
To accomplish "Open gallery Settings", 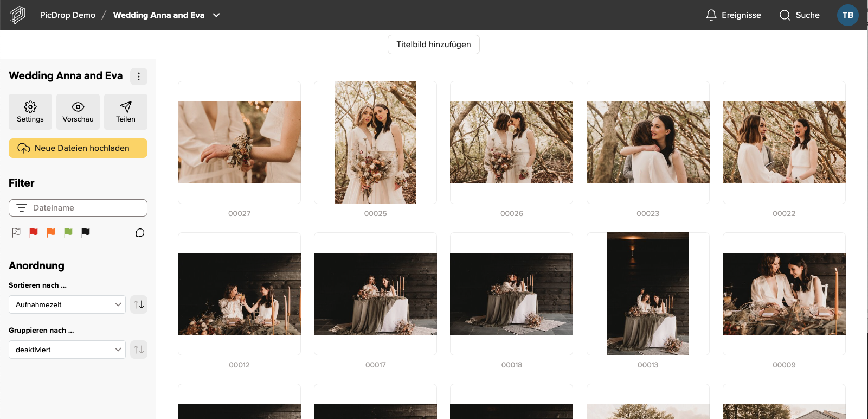I will click(30, 112).
